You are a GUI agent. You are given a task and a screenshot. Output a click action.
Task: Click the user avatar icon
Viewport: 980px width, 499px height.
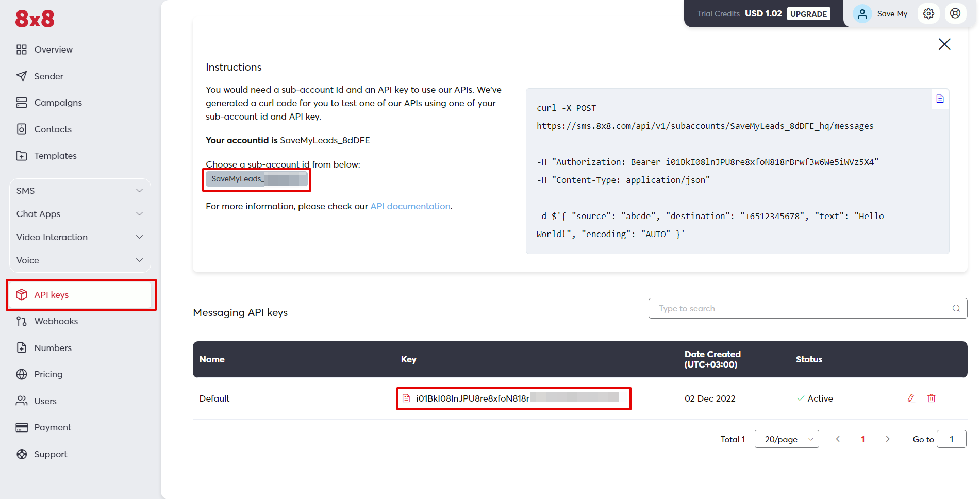[862, 14]
